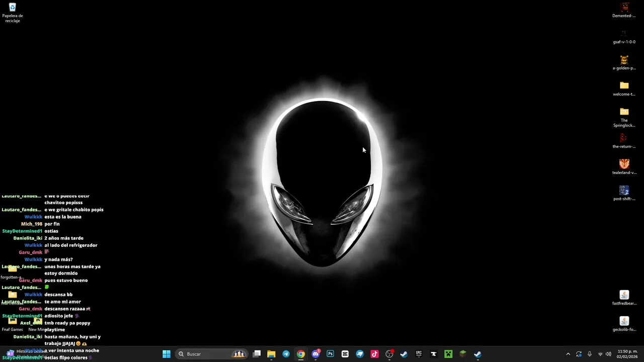Screen dimensions: 644x362
Task: Select the Papelera de reciclaje icon
Action: (13, 13)
